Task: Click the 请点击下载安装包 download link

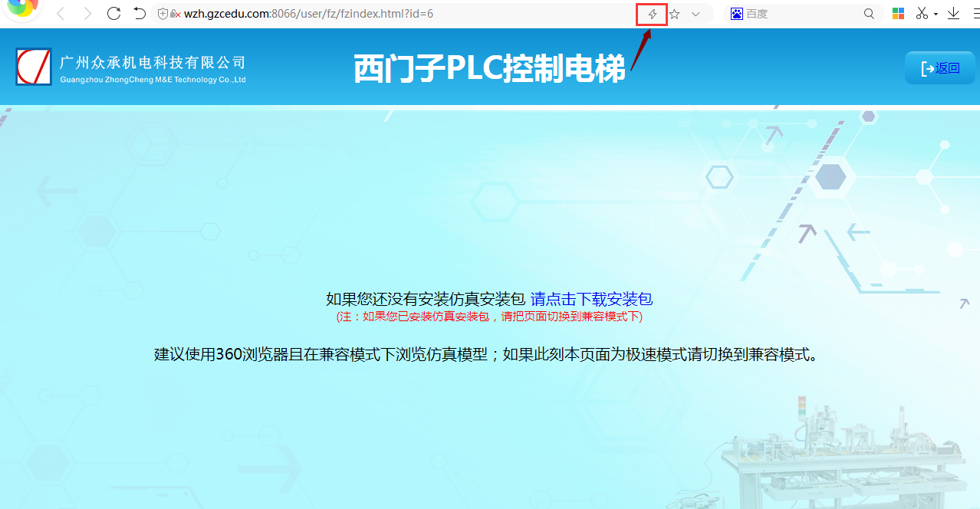Action: point(591,299)
